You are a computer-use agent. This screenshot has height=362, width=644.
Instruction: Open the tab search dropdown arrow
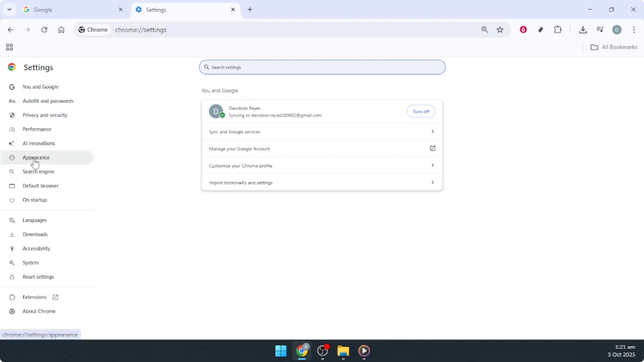pyautogui.click(x=9, y=9)
